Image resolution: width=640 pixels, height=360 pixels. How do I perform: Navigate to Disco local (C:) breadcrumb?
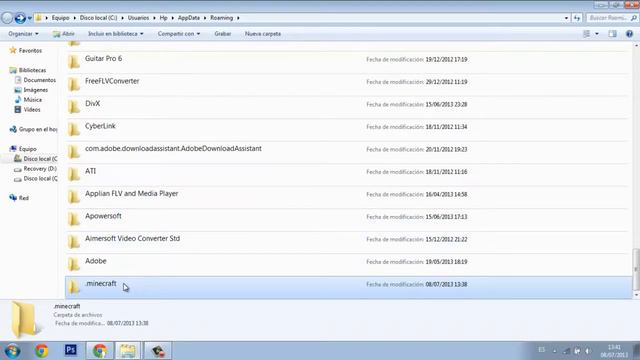(98, 18)
